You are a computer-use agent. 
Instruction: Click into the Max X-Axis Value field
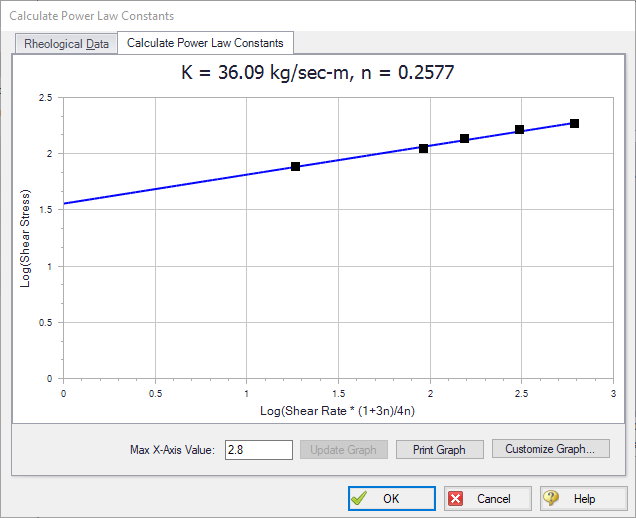coord(258,450)
